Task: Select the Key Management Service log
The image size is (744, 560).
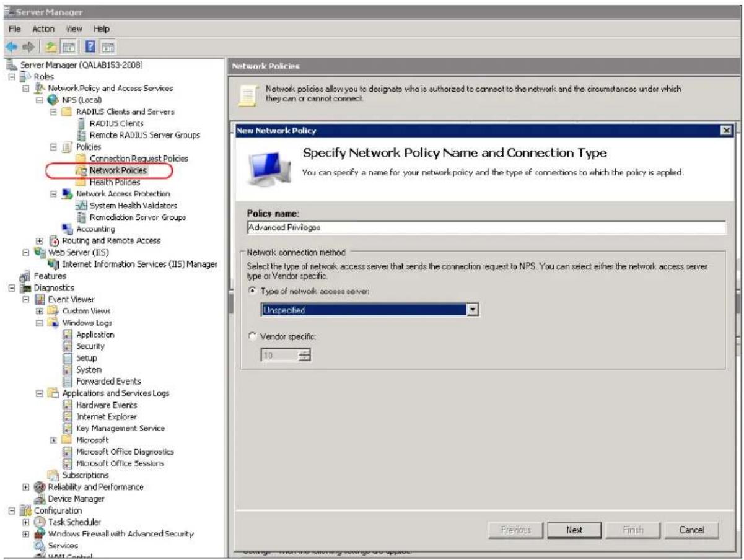Action: pyautogui.click(x=120, y=428)
